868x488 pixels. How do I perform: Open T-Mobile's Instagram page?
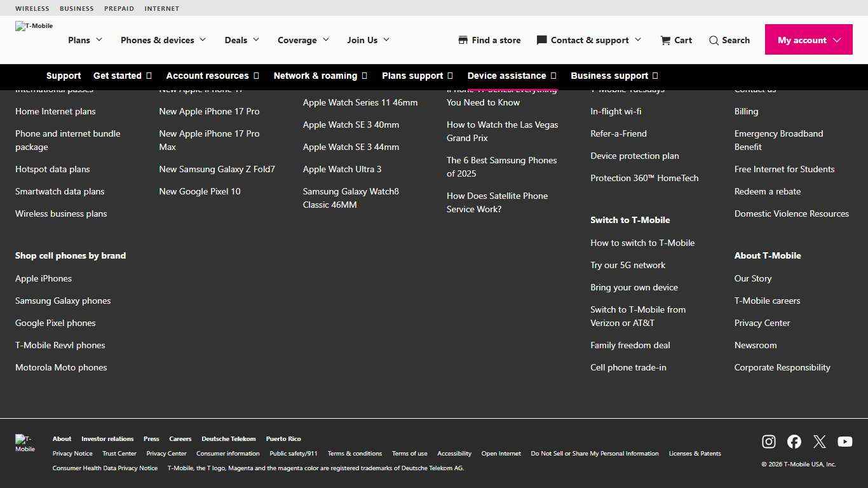pos(769,442)
